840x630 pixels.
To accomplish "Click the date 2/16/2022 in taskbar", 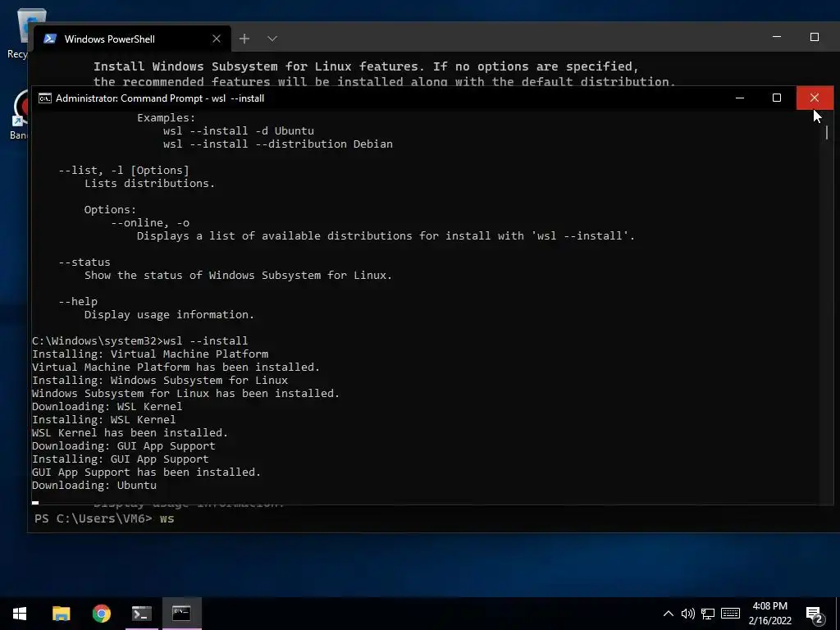I will (x=769, y=621).
